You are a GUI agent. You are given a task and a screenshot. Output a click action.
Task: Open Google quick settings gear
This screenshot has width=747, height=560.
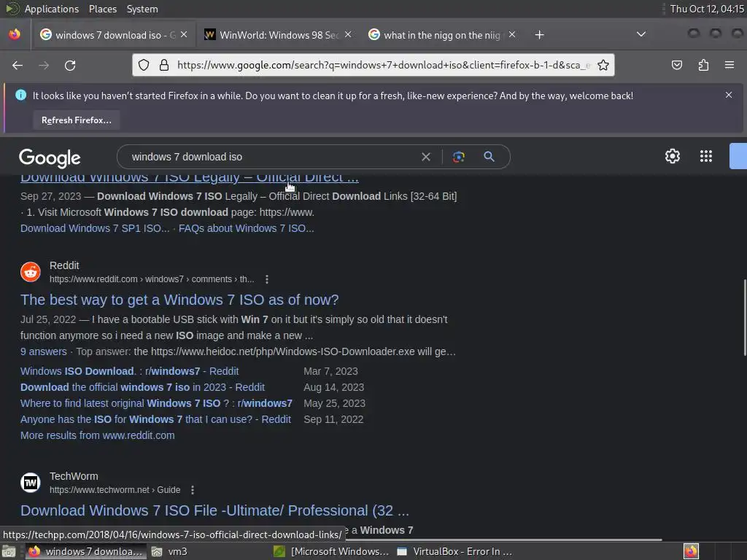click(672, 156)
